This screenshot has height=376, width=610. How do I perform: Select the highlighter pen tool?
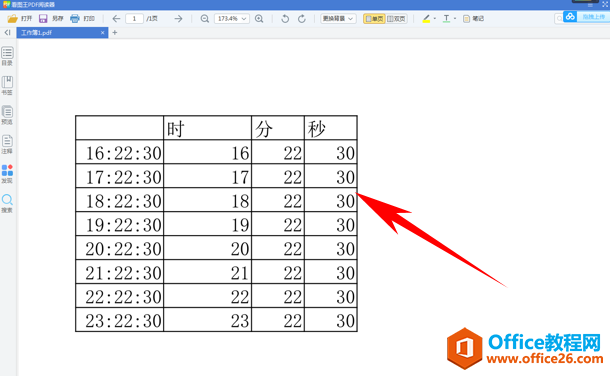(426, 18)
